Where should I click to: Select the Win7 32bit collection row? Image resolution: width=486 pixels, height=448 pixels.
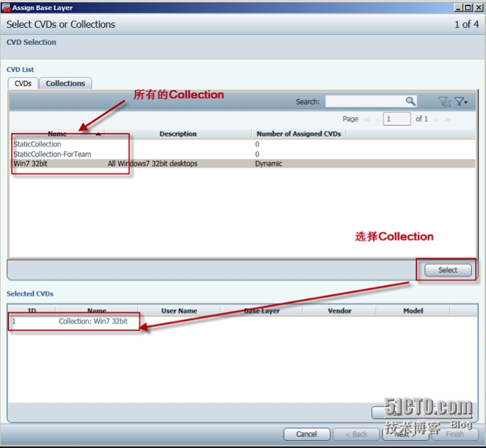[243, 164]
